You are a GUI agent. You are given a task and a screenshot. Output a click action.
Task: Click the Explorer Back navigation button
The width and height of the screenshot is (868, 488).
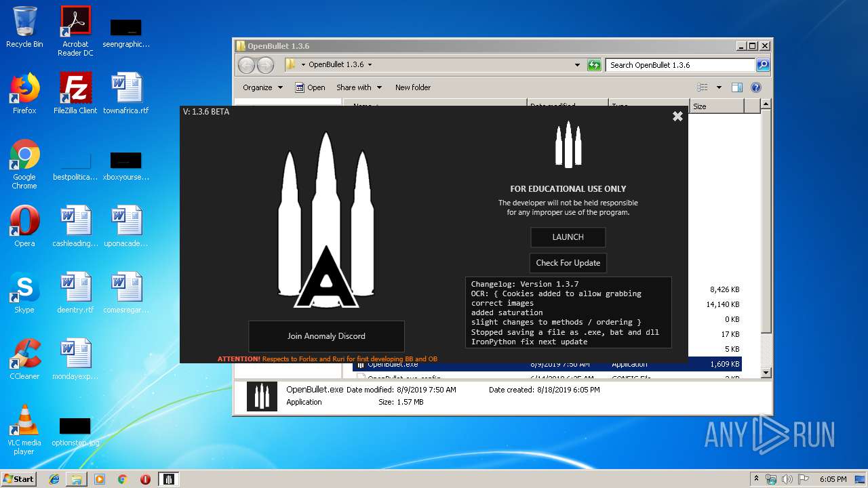click(x=246, y=65)
